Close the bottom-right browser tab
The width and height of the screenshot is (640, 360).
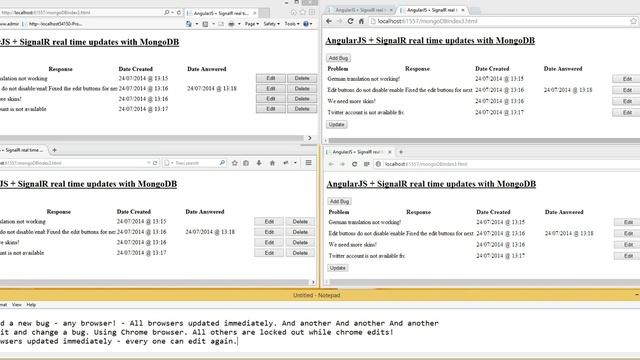coord(389,152)
